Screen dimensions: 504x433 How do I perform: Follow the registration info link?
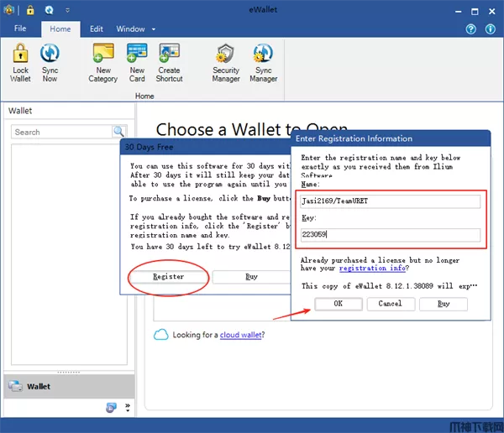click(373, 269)
